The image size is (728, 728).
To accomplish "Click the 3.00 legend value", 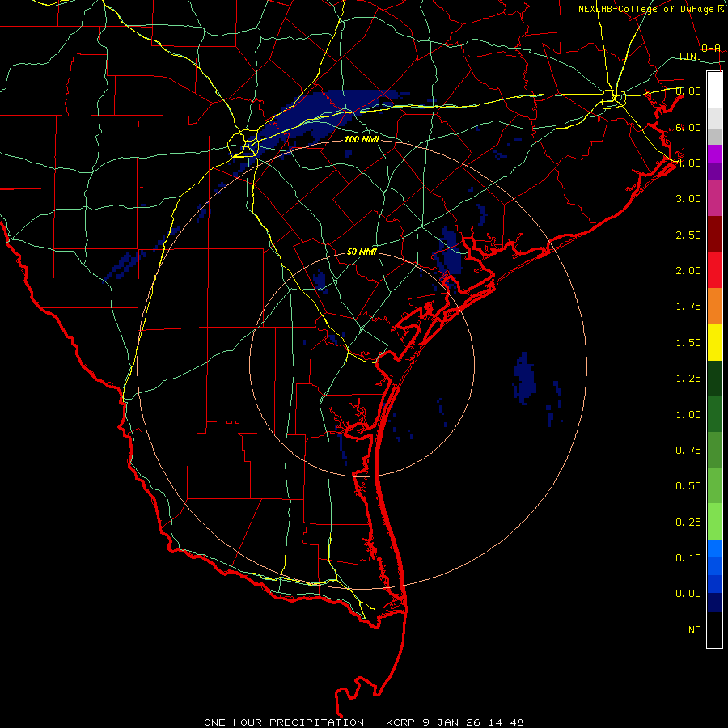I will [688, 199].
